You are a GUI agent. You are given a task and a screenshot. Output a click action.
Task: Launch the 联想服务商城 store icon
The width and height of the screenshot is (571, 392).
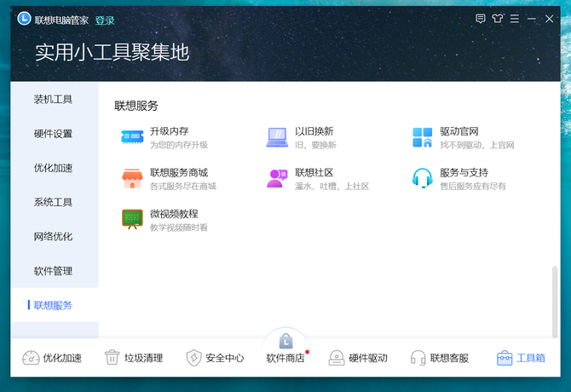pyautogui.click(x=132, y=178)
